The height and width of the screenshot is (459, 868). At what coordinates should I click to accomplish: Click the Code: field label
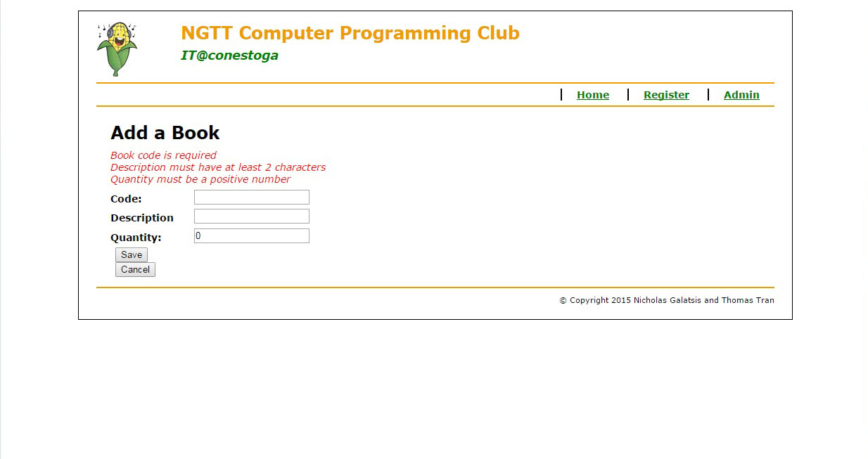pyautogui.click(x=126, y=199)
